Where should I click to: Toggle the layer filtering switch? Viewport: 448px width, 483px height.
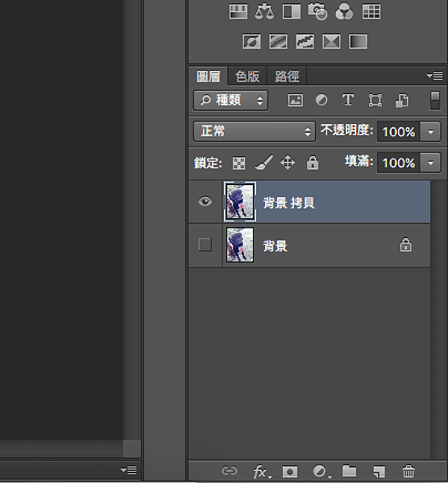pos(435,101)
